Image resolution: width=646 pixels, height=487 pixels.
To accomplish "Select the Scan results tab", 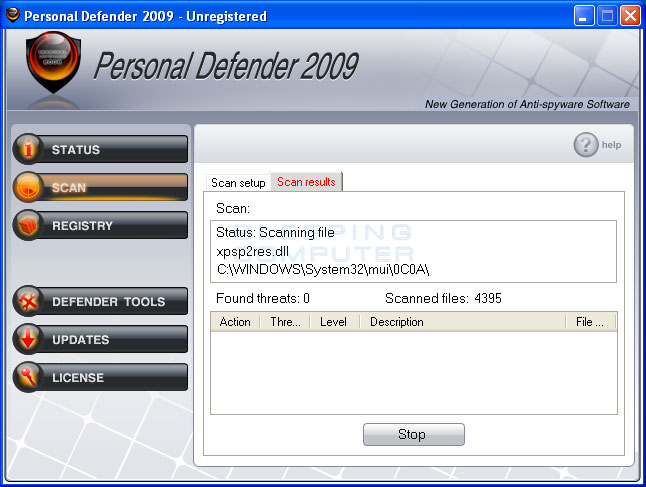I will pos(306,182).
